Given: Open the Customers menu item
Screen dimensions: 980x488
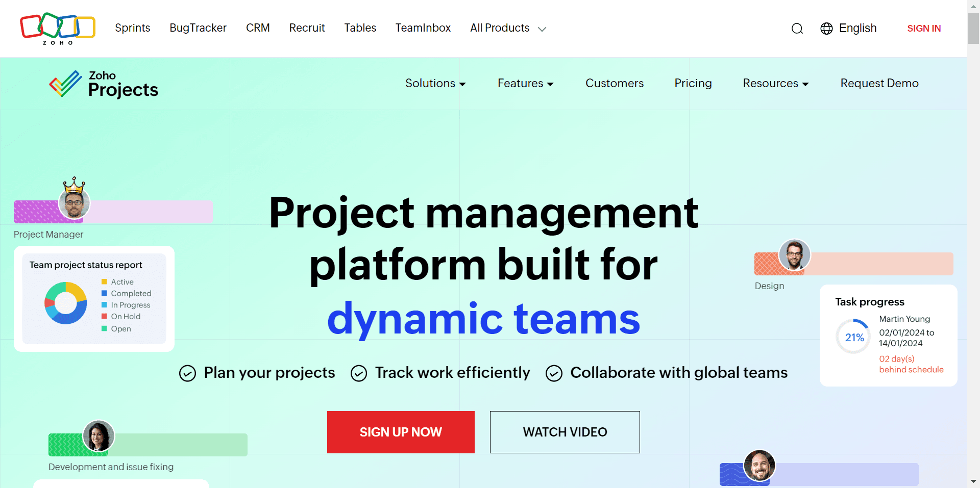Looking at the screenshot, I should point(614,83).
